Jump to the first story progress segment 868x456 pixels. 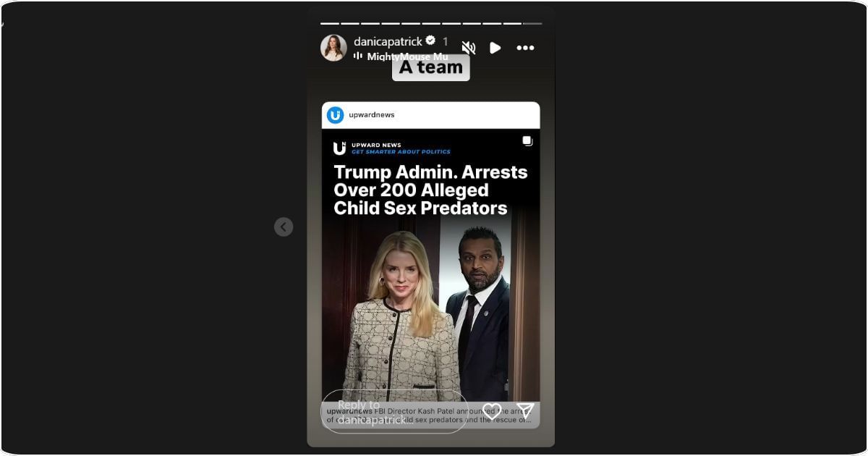coord(330,23)
